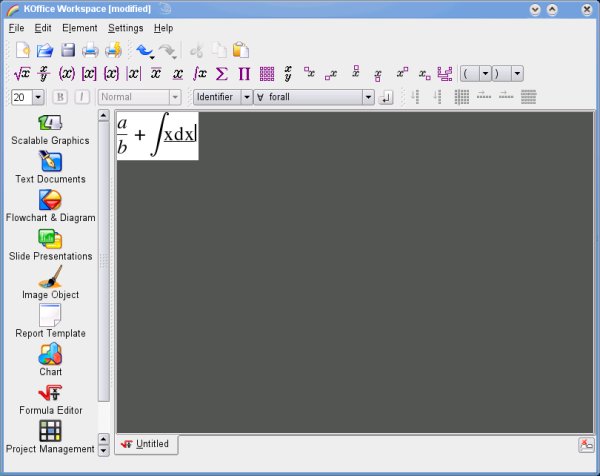Insert integral element

click(x=200, y=73)
